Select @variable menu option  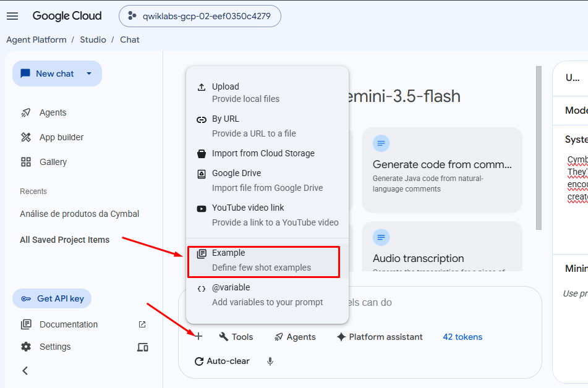tap(267, 295)
